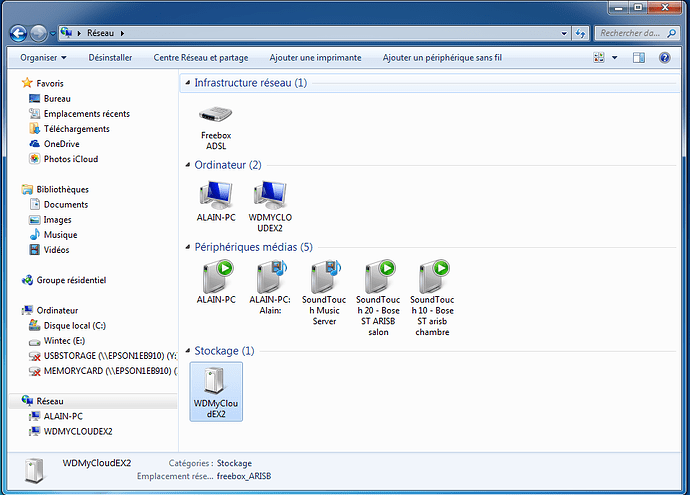690x495 pixels.
Task: Open the Organiser dropdown menu
Action: pos(43,58)
